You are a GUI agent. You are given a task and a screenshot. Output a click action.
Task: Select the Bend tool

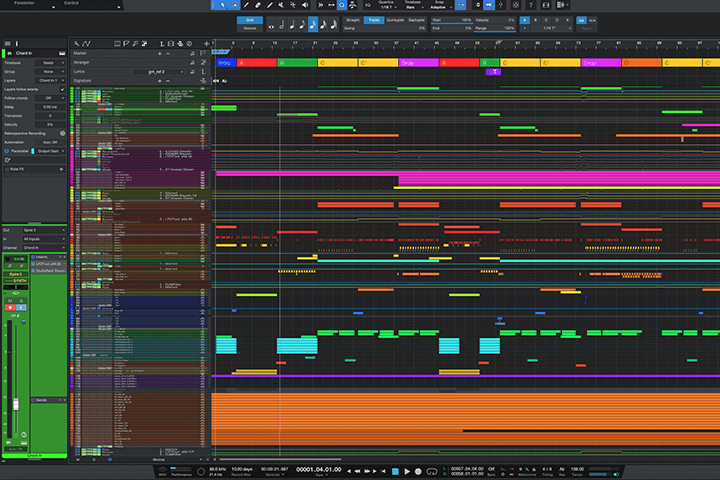[x=293, y=5]
